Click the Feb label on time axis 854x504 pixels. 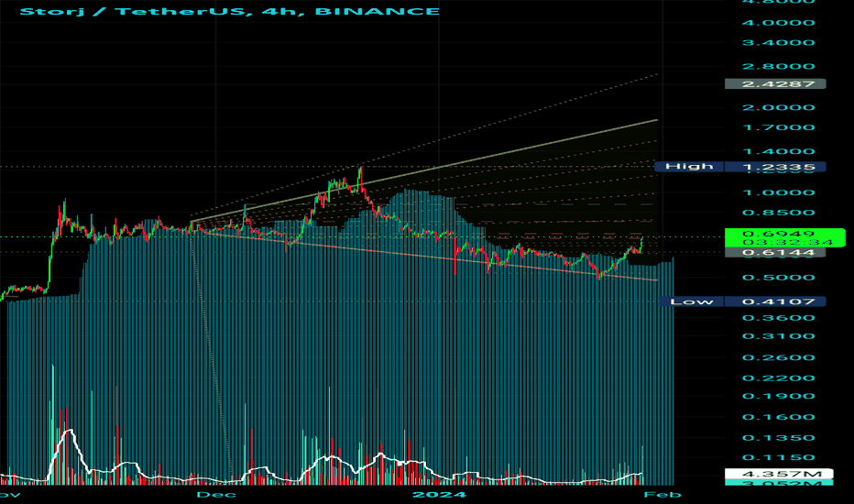pyautogui.click(x=662, y=495)
